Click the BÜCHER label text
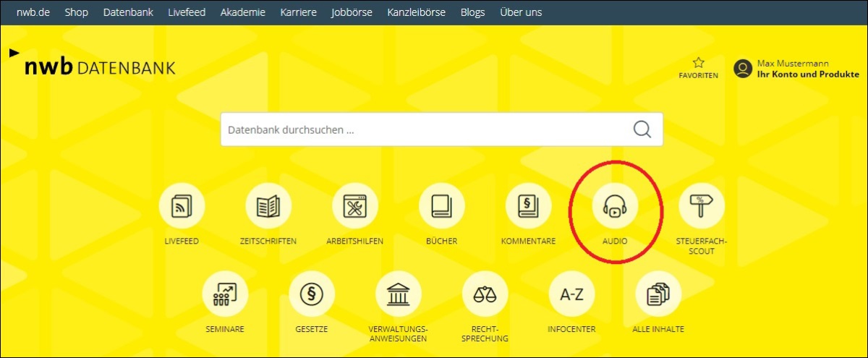This screenshot has height=358, width=868. coord(442,241)
